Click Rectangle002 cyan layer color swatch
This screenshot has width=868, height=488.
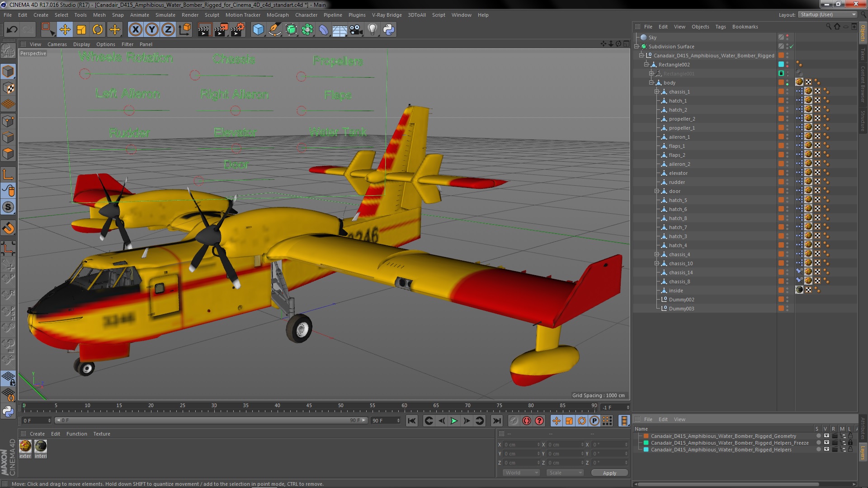click(x=781, y=65)
